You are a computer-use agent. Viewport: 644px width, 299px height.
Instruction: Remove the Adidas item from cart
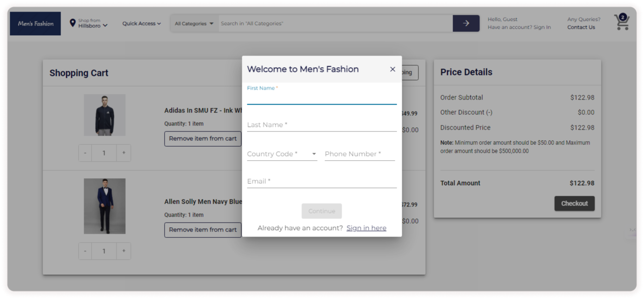coord(202,138)
